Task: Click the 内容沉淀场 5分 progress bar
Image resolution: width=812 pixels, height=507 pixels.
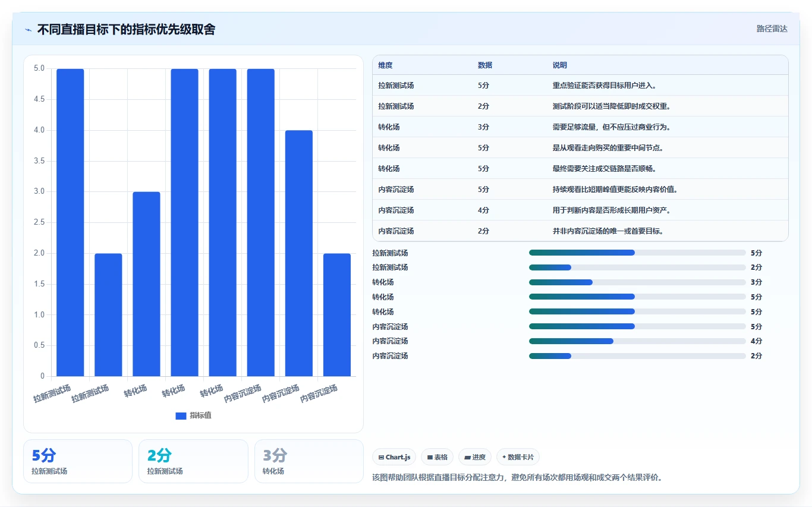Action: click(x=637, y=326)
